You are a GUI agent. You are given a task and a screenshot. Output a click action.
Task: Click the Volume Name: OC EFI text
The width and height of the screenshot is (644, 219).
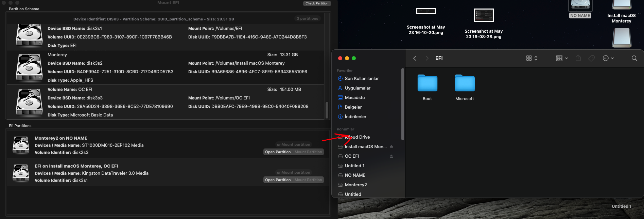pyautogui.click(x=70, y=89)
